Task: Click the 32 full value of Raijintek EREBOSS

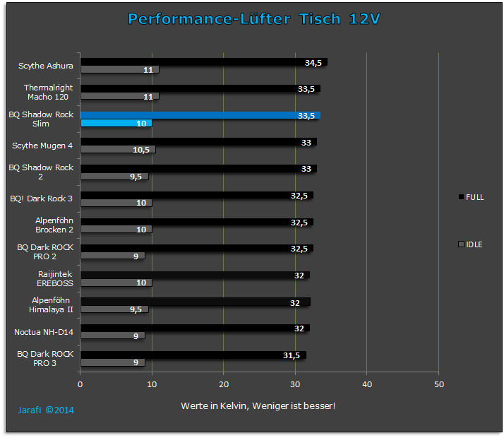Action: [299, 276]
